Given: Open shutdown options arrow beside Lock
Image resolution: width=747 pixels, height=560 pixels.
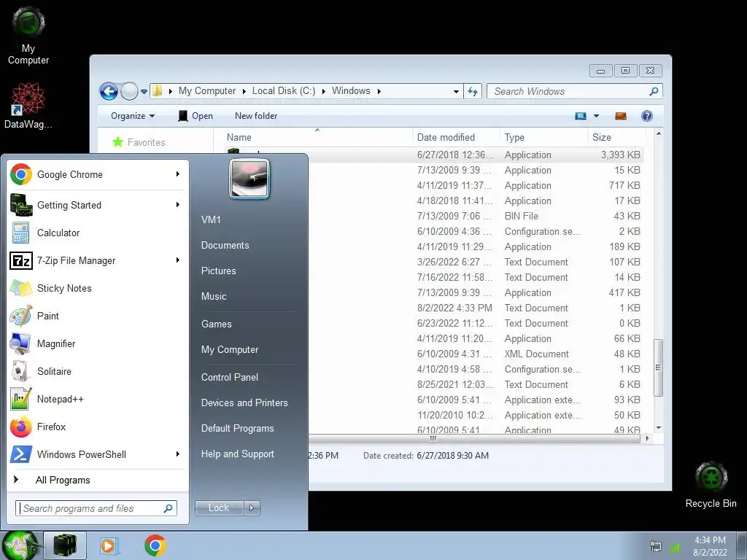Looking at the screenshot, I should pyautogui.click(x=252, y=508).
